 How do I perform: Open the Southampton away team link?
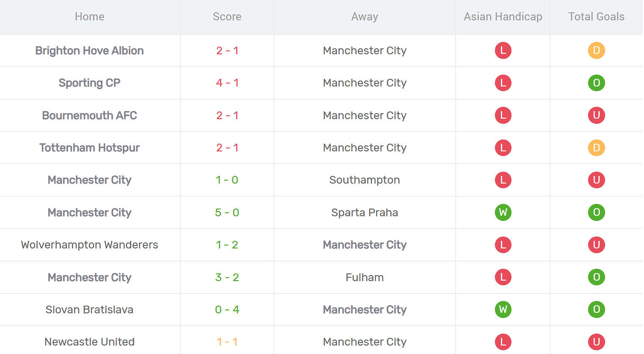coord(365,180)
